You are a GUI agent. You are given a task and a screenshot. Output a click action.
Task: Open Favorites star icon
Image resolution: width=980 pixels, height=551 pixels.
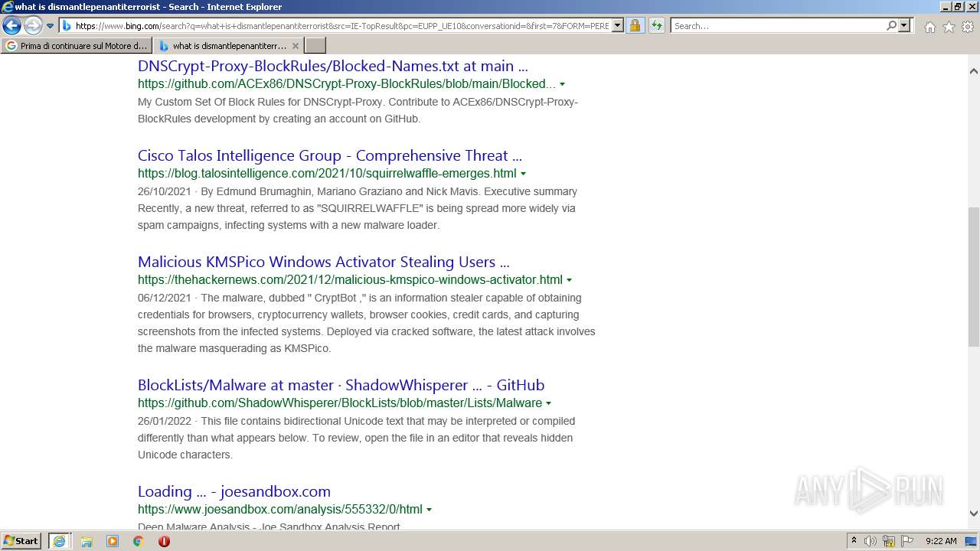[x=949, y=27]
